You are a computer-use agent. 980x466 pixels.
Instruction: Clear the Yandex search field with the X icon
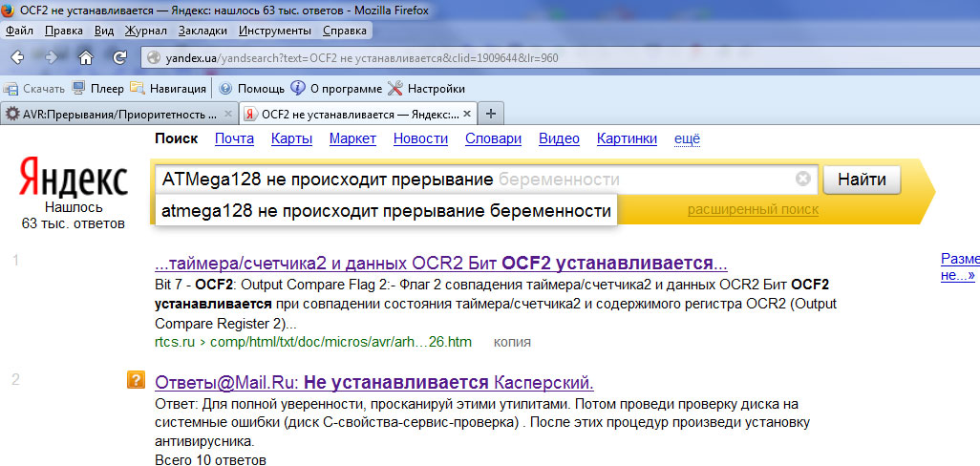click(x=802, y=179)
